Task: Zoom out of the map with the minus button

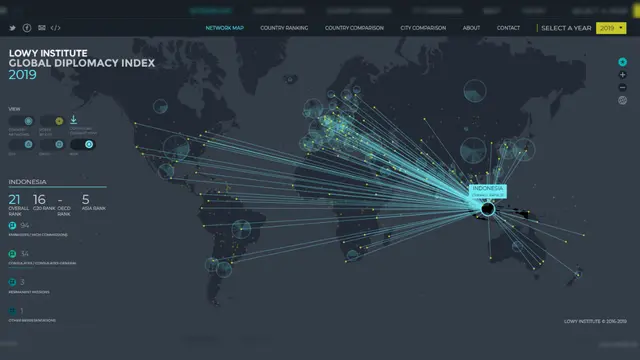Action: pyautogui.click(x=622, y=87)
